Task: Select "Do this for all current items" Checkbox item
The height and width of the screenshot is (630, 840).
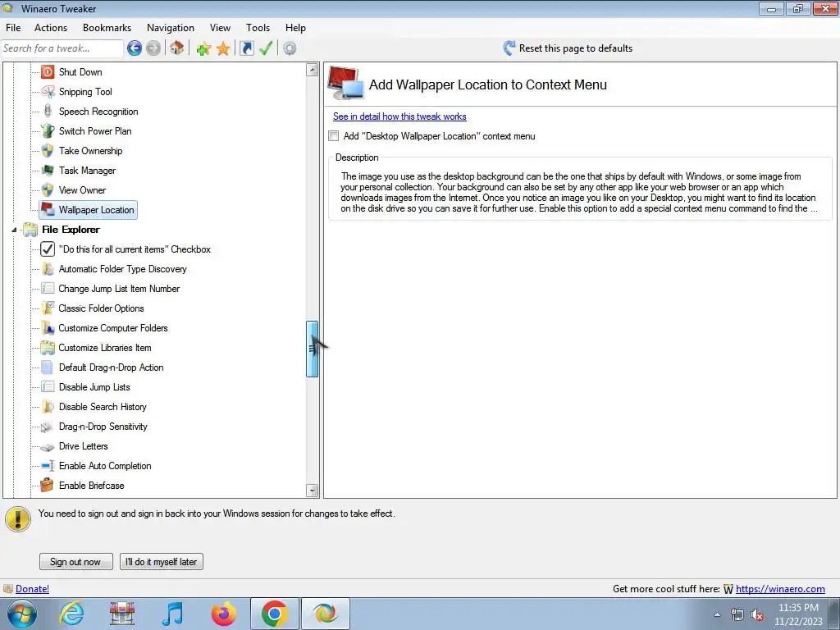Action: (x=135, y=249)
